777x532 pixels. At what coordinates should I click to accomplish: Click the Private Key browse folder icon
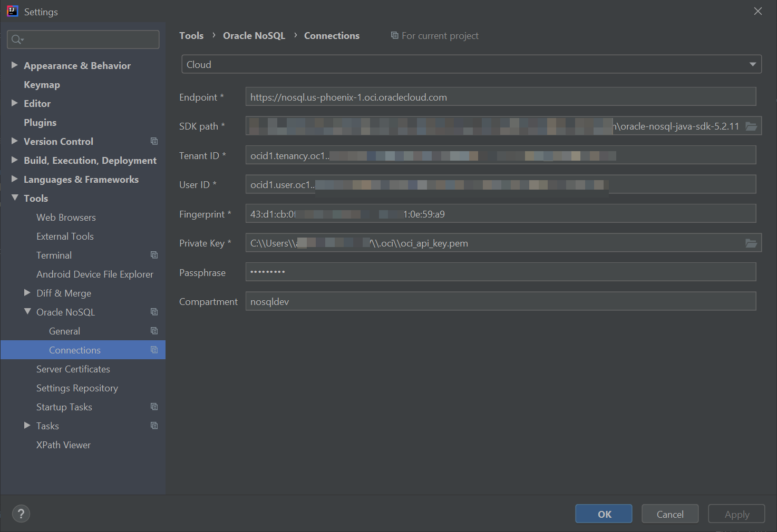coord(751,243)
